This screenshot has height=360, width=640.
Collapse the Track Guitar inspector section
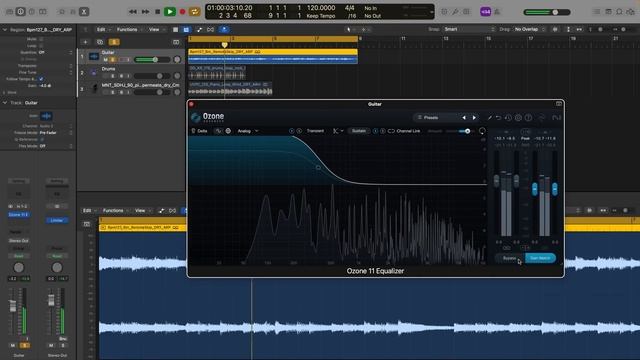click(5, 103)
